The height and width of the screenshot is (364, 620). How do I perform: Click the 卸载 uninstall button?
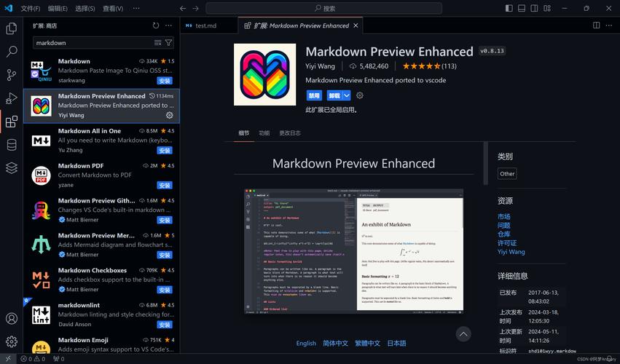pyautogui.click(x=334, y=95)
